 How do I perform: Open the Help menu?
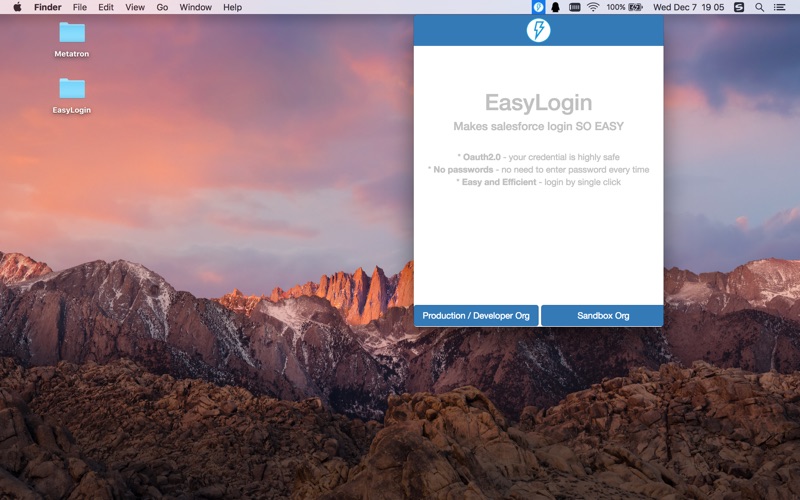(232, 7)
